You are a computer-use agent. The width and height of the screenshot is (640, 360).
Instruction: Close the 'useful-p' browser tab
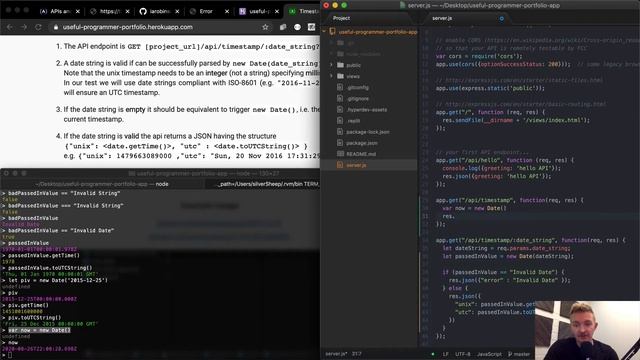277,11
